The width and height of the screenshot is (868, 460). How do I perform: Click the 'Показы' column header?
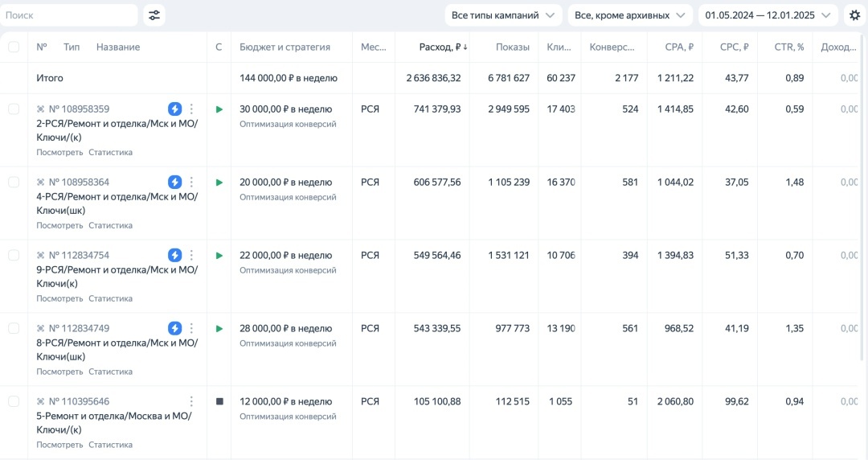[x=513, y=47]
